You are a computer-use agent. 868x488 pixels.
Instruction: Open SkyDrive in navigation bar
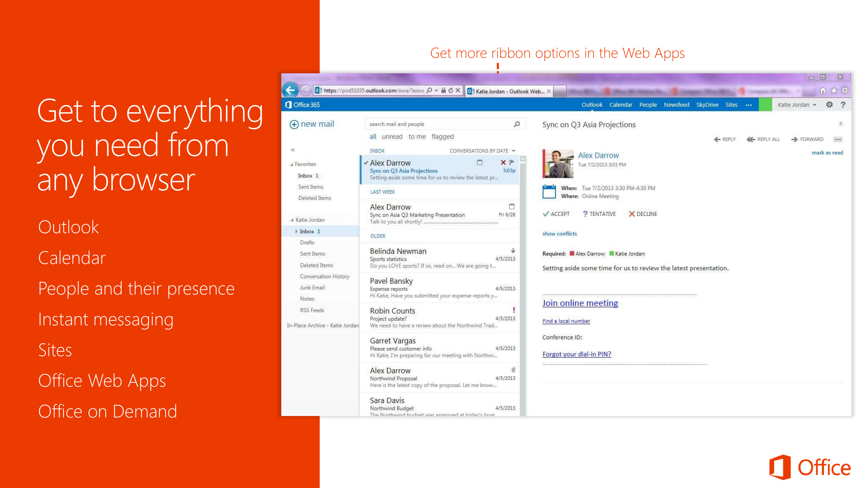(707, 105)
